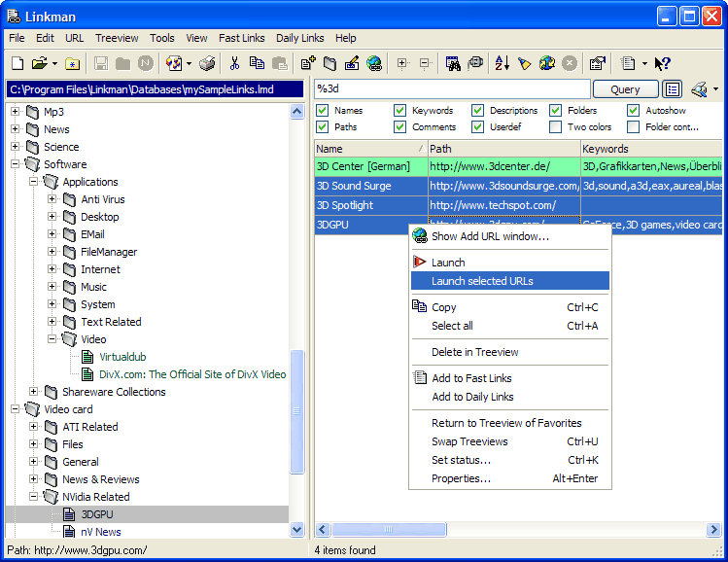Click the Add new item toolbar icon
728x562 pixels.
308,63
